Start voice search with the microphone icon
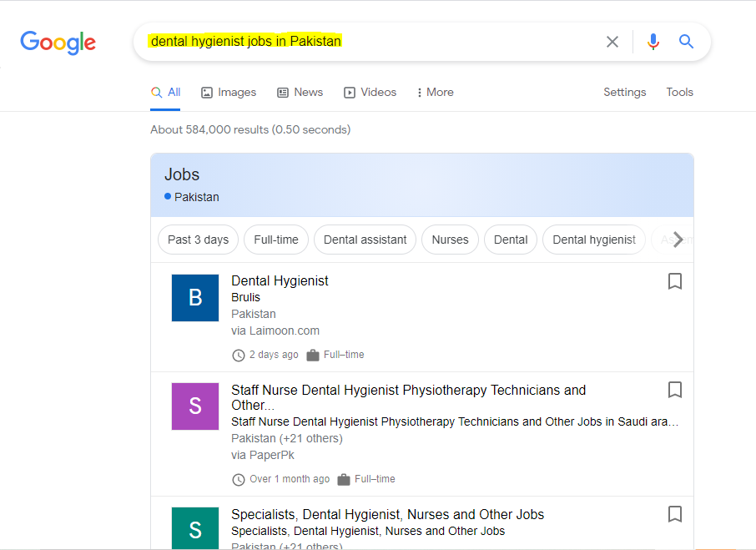This screenshot has width=756, height=550. coord(653,42)
